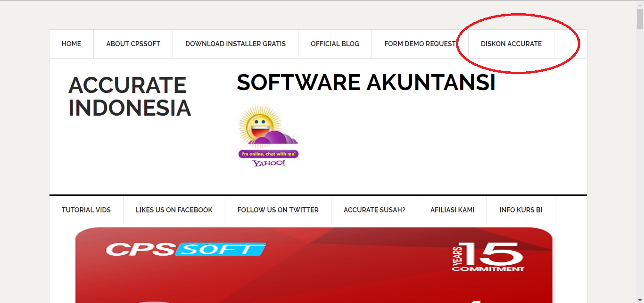Open Accurate Susah? page

tap(374, 210)
